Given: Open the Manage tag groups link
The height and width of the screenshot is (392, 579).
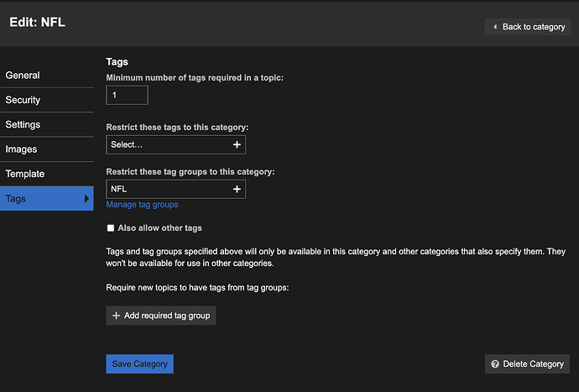Looking at the screenshot, I should (x=142, y=205).
